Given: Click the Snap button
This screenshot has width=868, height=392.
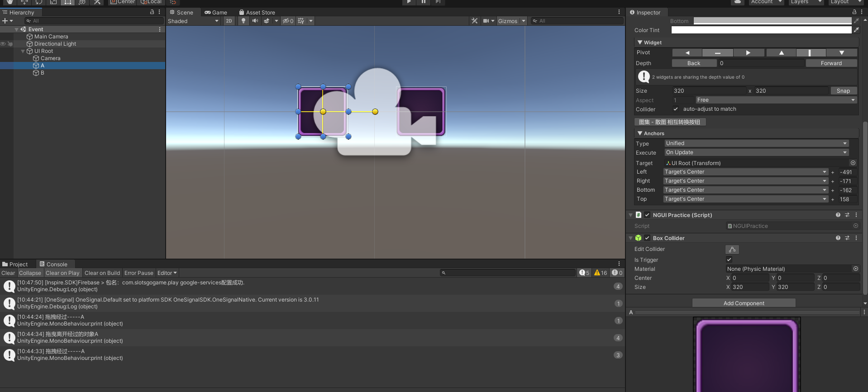Looking at the screenshot, I should [x=843, y=91].
